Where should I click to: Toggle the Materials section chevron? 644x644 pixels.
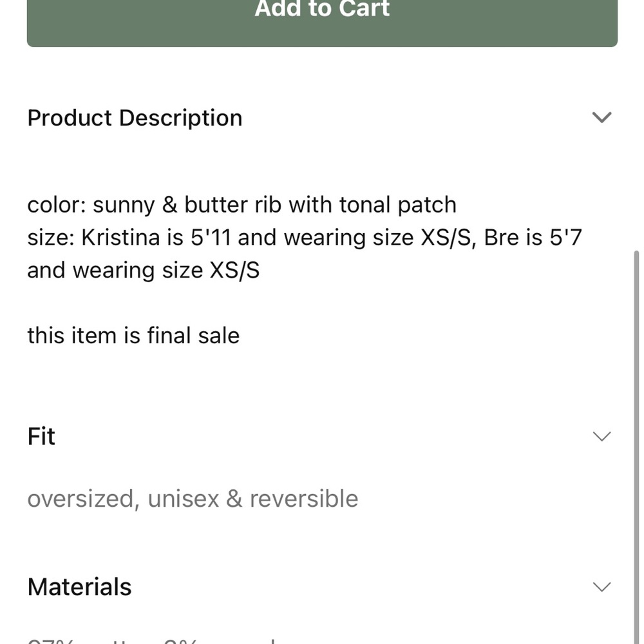[601, 587]
